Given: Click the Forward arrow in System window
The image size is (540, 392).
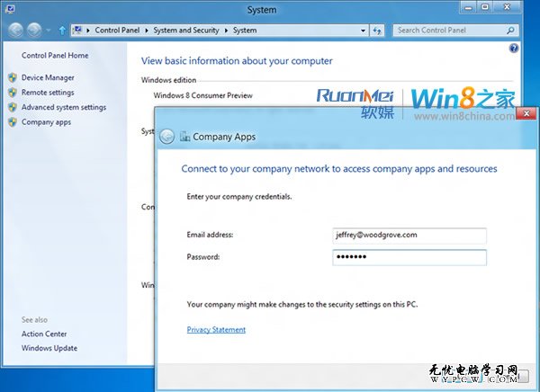Looking at the screenshot, I should click(34, 31).
